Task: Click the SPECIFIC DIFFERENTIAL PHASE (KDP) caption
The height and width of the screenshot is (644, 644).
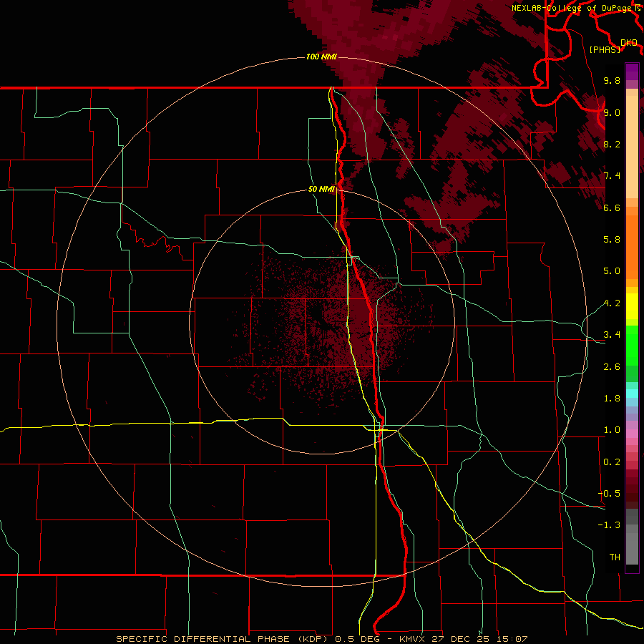Action: pos(224,639)
